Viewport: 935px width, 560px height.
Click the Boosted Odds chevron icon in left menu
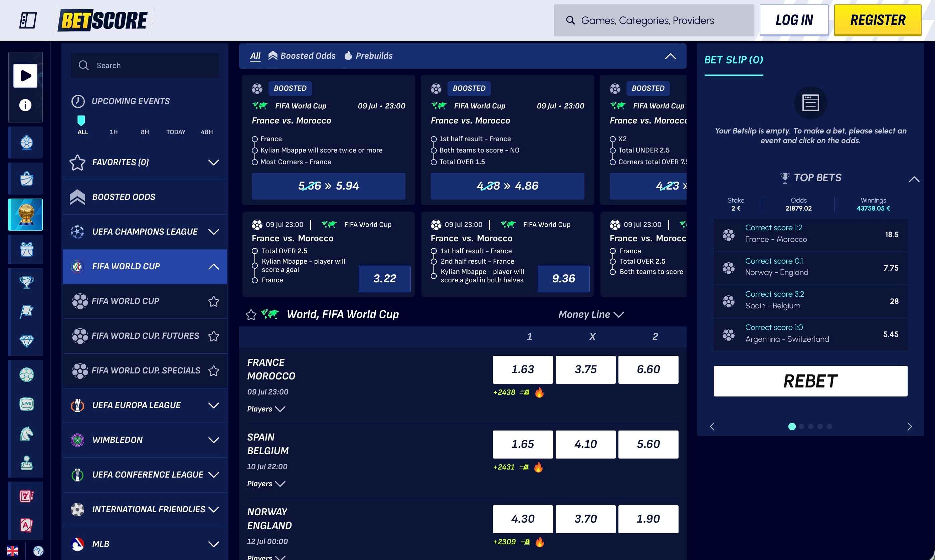coord(77,197)
